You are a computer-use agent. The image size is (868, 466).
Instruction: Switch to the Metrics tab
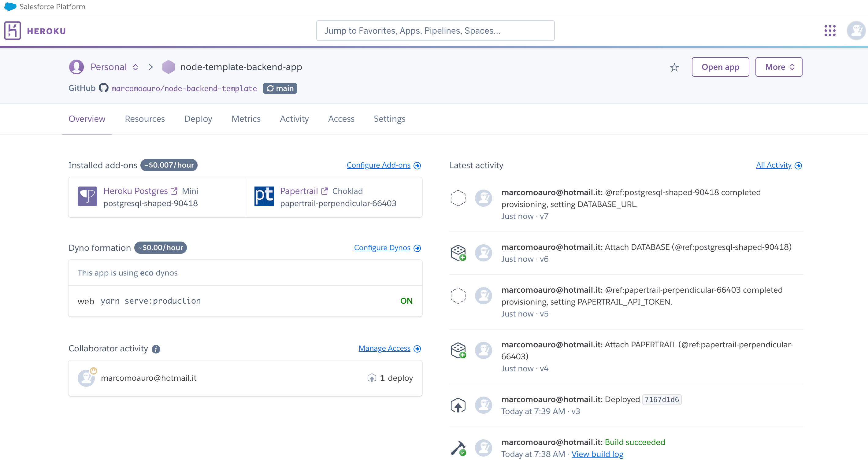pyautogui.click(x=246, y=119)
